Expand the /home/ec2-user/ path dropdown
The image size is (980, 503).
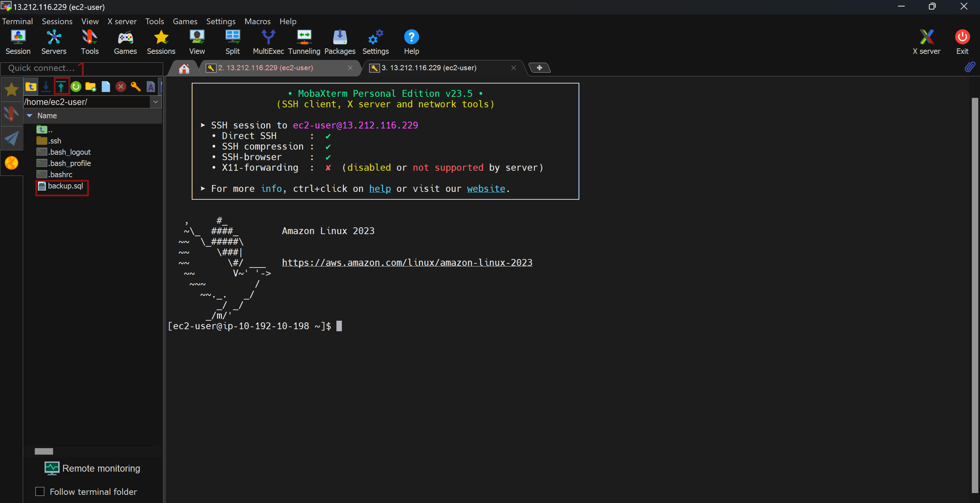[155, 102]
